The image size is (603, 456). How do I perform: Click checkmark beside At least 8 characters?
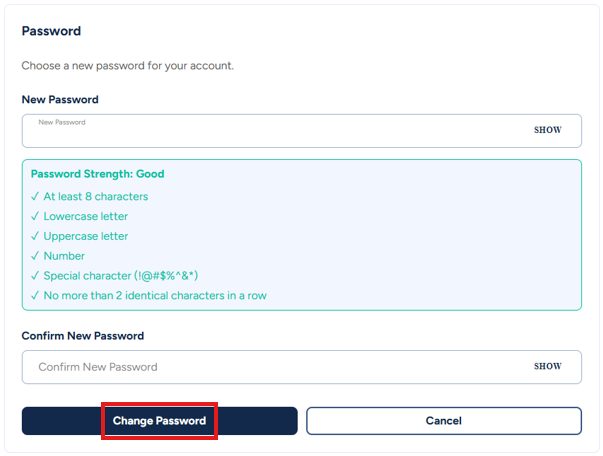pos(35,196)
